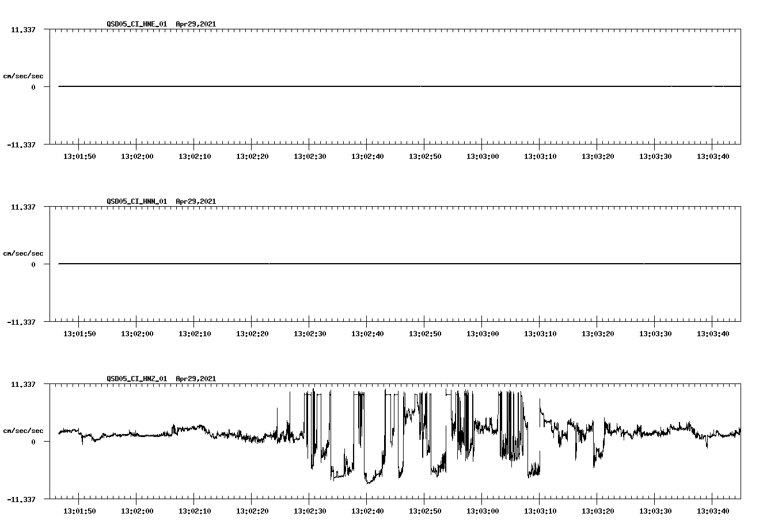Click the -11.337 label of the middle plot
The width and height of the screenshot is (782, 532).
22,322
